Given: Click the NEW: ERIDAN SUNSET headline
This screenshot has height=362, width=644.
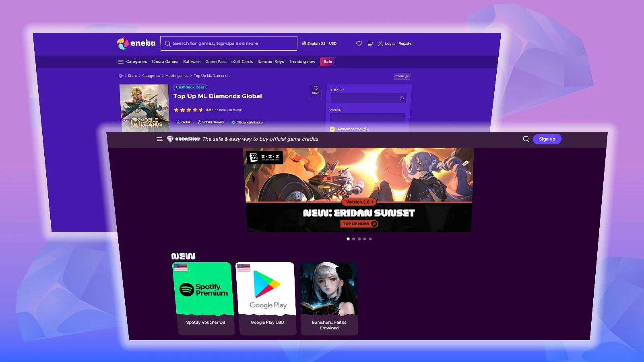Looking at the screenshot, I should coord(359,213).
